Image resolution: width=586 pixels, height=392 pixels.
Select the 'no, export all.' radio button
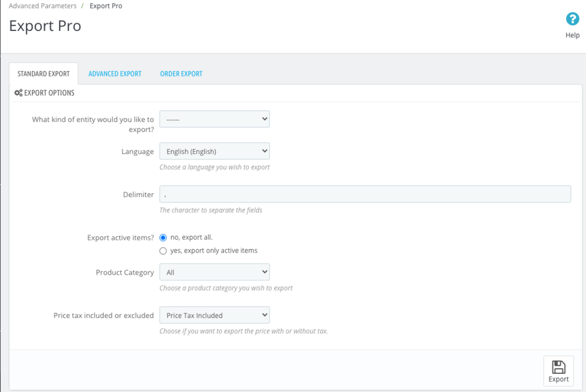[x=163, y=237]
